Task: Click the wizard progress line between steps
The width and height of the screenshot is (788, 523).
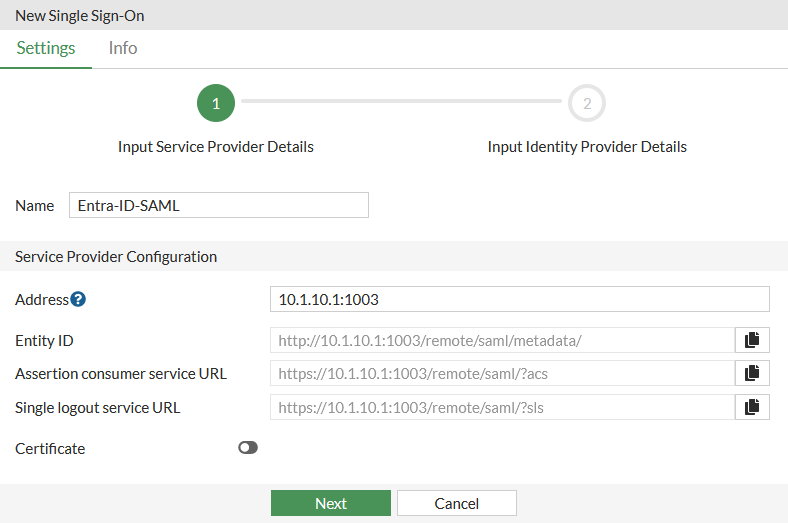Action: click(401, 101)
